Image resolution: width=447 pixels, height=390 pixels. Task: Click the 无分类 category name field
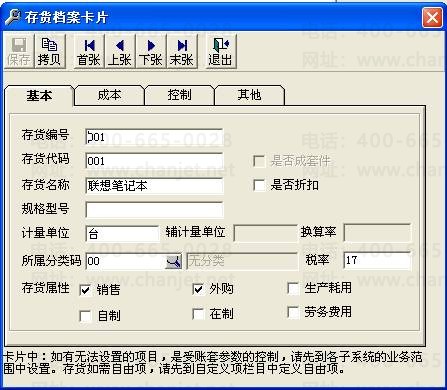pyautogui.click(x=242, y=261)
